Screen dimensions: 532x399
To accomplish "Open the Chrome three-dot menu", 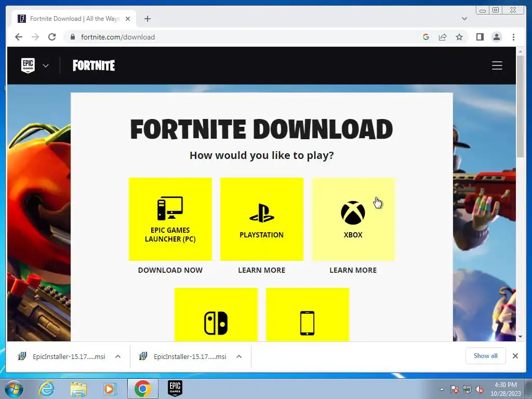I will pyautogui.click(x=513, y=37).
